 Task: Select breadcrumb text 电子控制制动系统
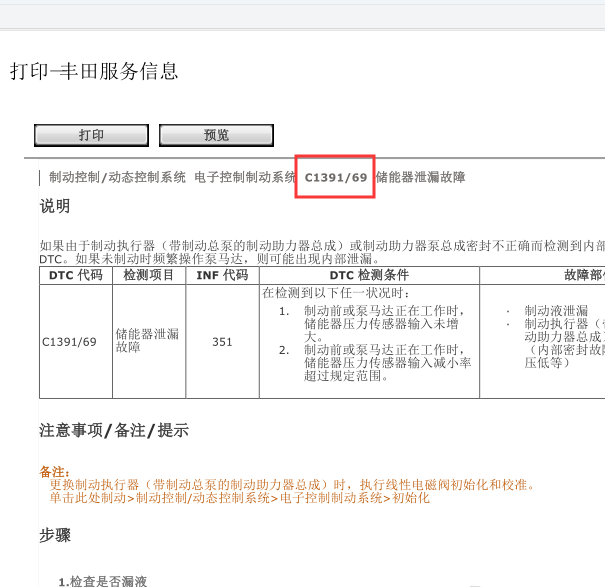coord(245,177)
